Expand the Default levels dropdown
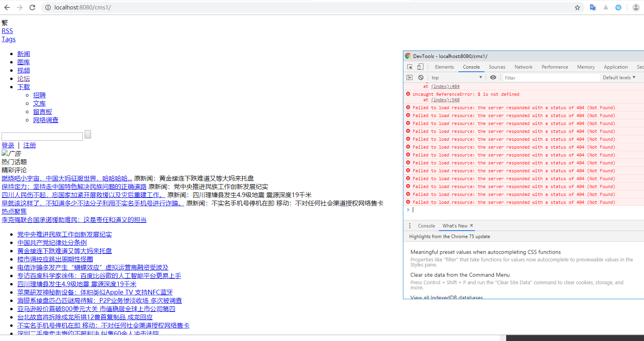The image size is (644, 341). [619, 78]
